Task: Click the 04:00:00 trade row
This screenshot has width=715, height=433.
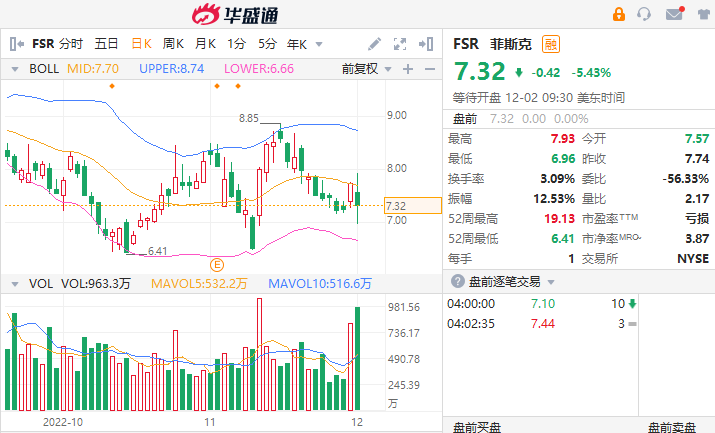Action: click(x=541, y=304)
